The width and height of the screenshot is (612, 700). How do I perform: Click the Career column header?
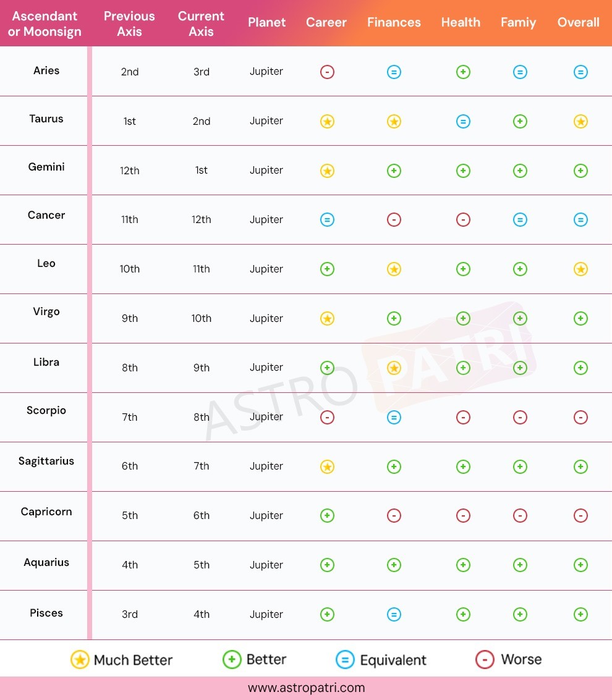(x=326, y=22)
